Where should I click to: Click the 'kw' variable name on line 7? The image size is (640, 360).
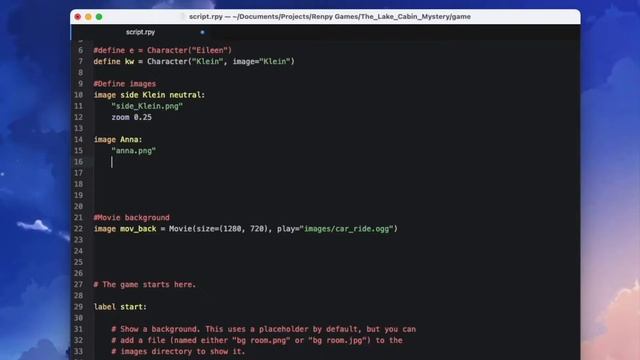(x=129, y=62)
